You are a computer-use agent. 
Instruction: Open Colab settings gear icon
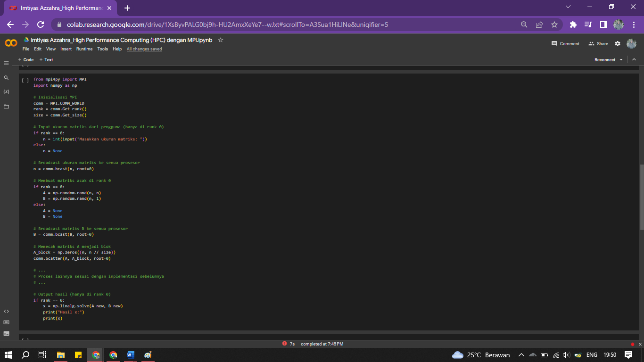[618, 43]
